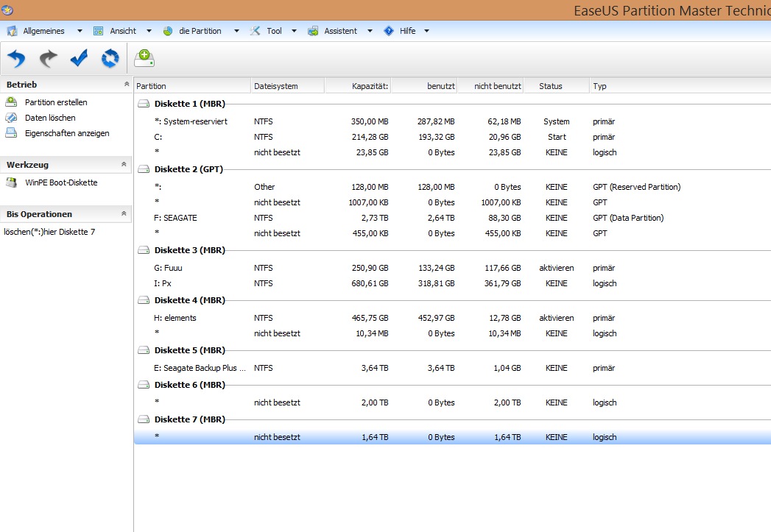Click the Diskette 3 disk icon
The image size is (771, 532).
(144, 250)
